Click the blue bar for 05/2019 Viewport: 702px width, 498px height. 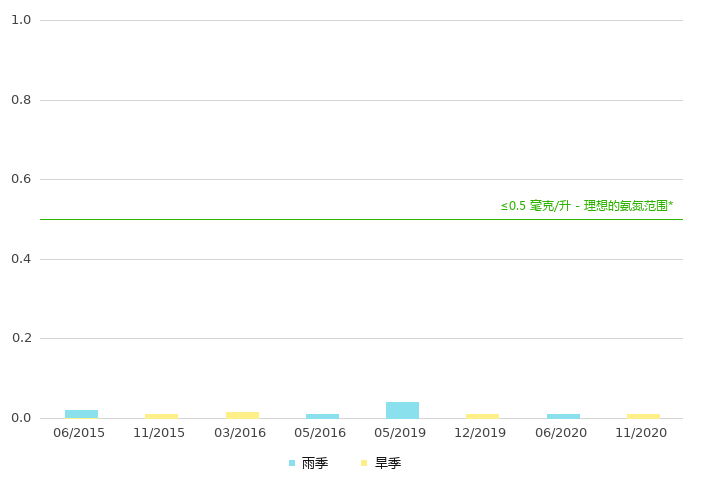[x=402, y=410]
